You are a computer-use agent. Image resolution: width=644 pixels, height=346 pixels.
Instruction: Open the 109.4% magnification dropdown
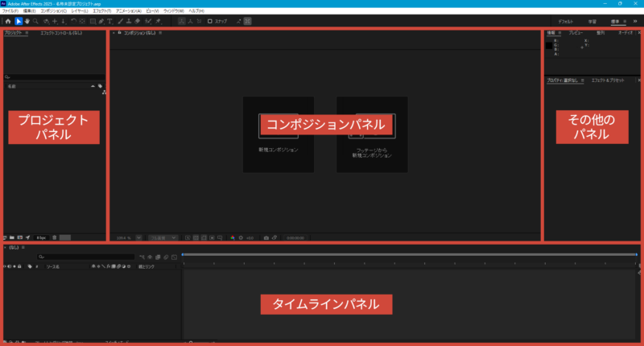coord(138,237)
